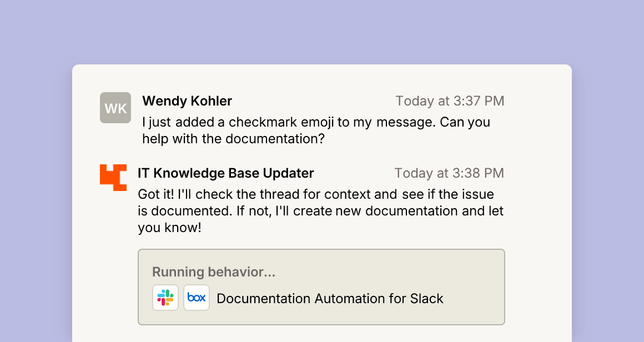Open the IT Knowledge Base Updater name

[225, 173]
